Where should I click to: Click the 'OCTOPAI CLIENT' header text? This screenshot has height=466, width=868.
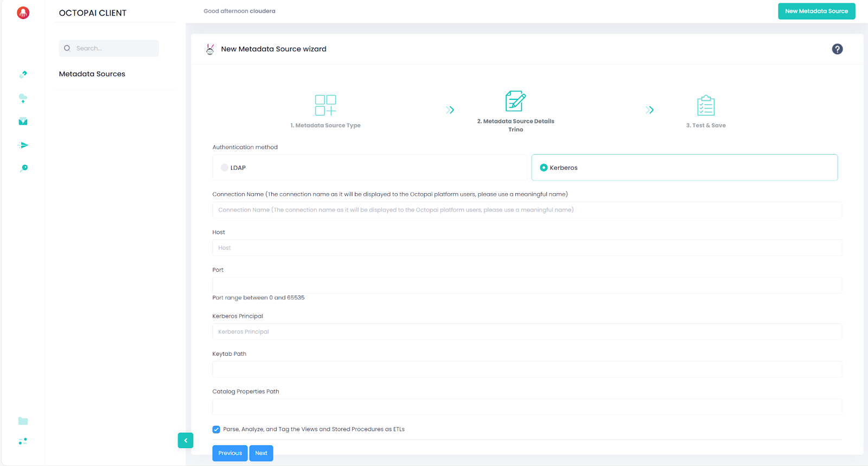click(x=93, y=13)
